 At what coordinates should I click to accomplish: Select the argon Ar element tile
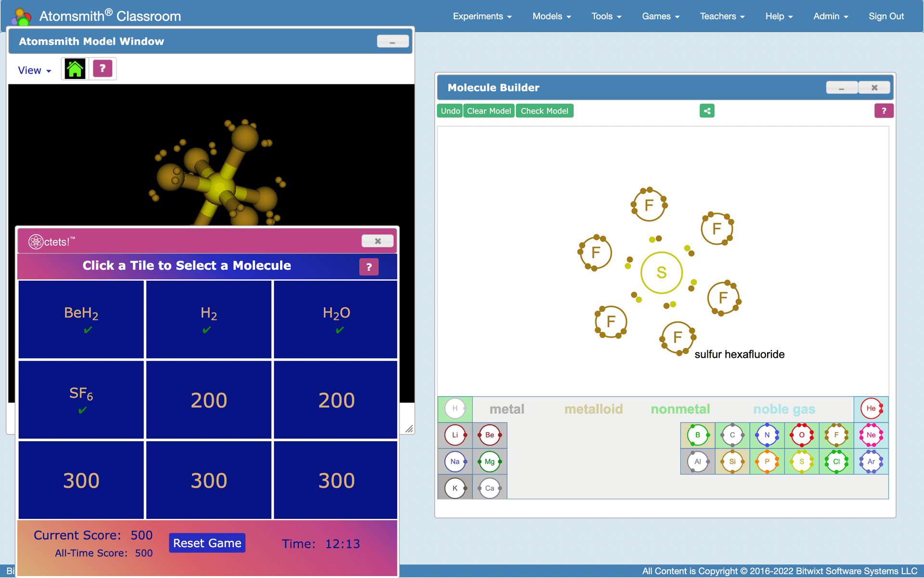point(871,461)
